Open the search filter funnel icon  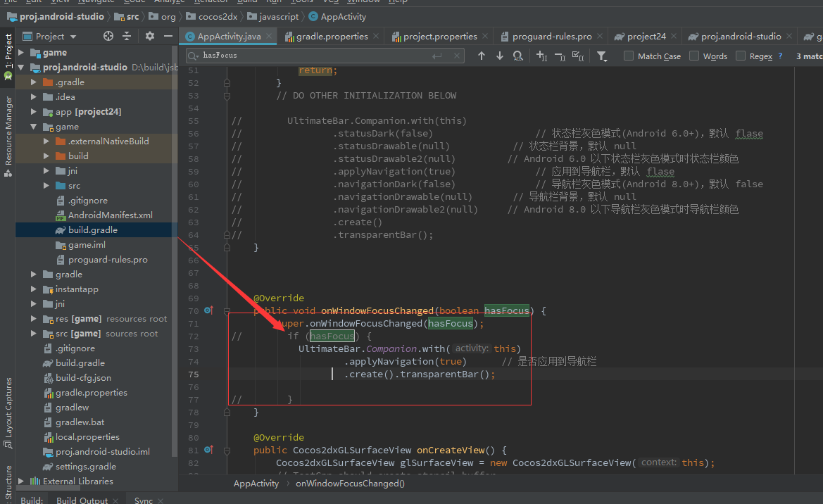pyautogui.click(x=602, y=56)
